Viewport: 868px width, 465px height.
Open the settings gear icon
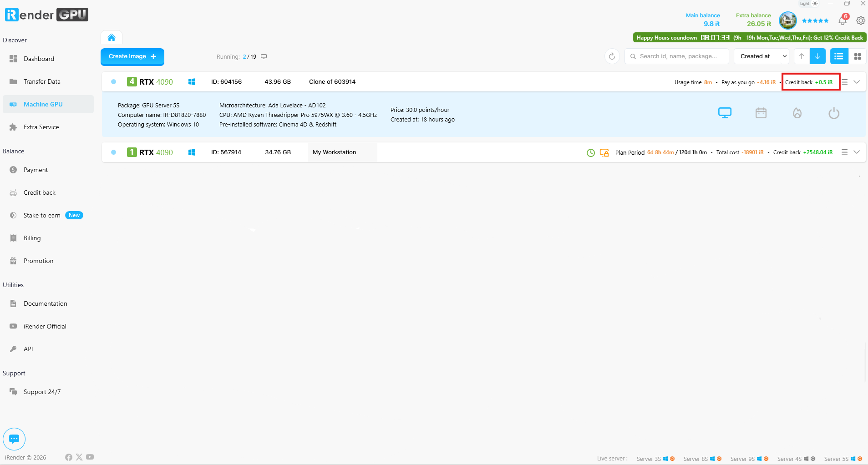point(860,20)
